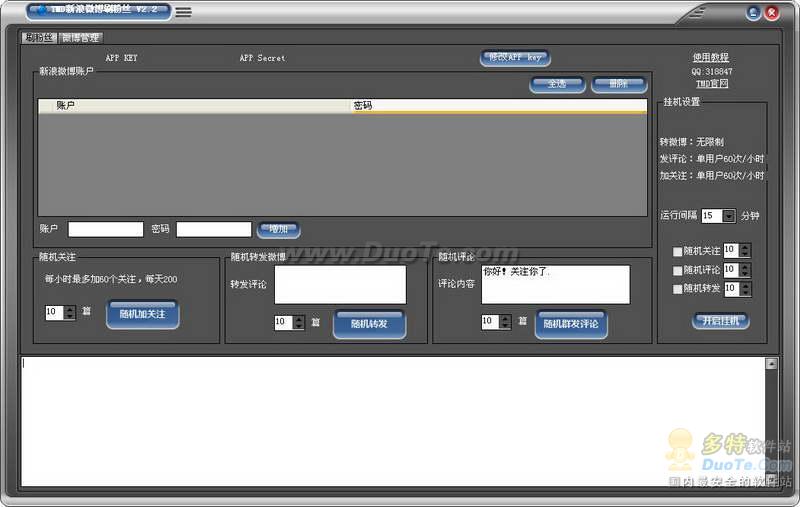Click the 增加 button

[279, 230]
